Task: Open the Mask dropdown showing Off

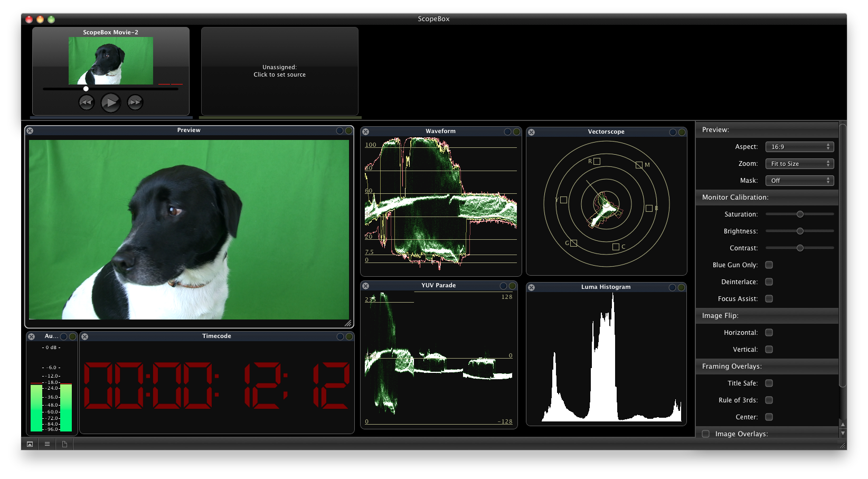Action: [x=800, y=181]
